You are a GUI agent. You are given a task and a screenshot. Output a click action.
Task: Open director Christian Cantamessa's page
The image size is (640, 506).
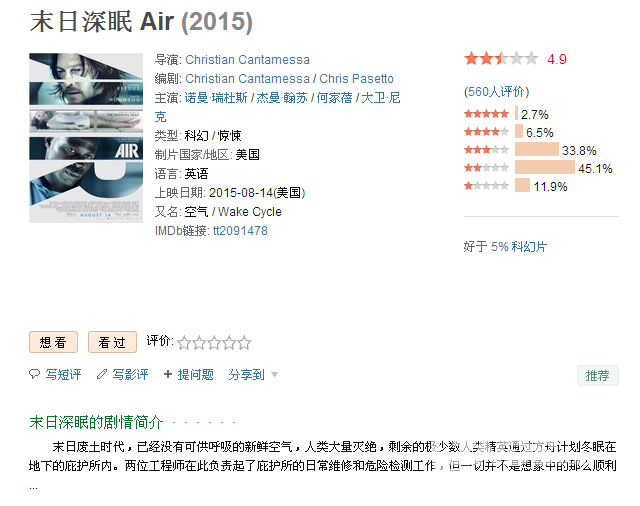[x=247, y=60]
